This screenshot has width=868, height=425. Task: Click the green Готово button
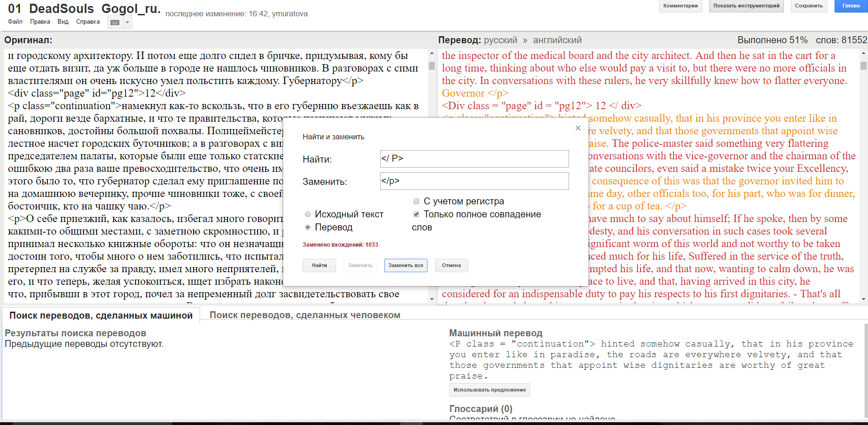851,7
